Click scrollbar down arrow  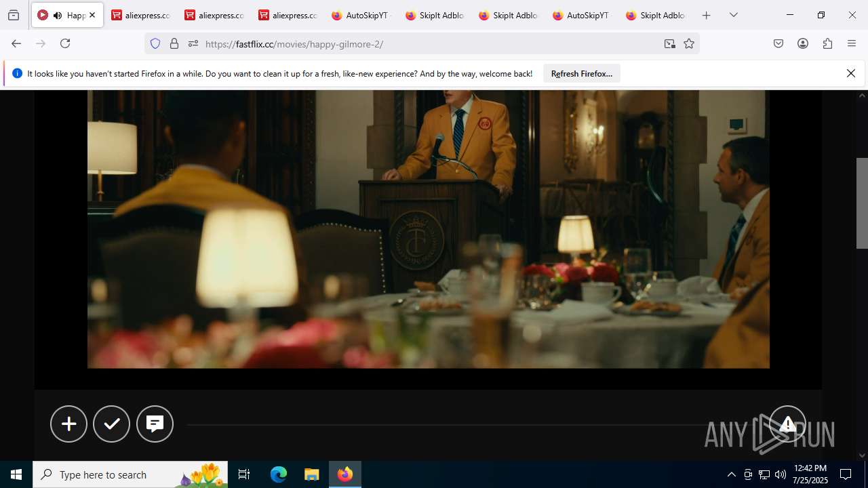[x=862, y=455]
